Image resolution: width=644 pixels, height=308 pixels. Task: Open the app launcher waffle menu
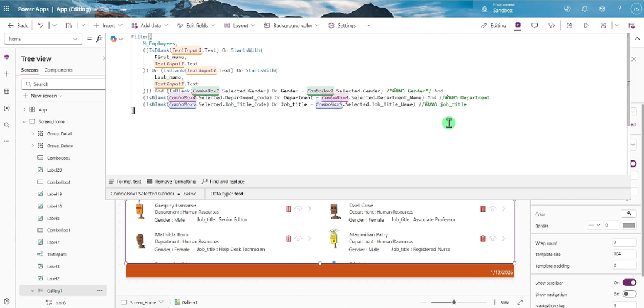pyautogui.click(x=6, y=8)
